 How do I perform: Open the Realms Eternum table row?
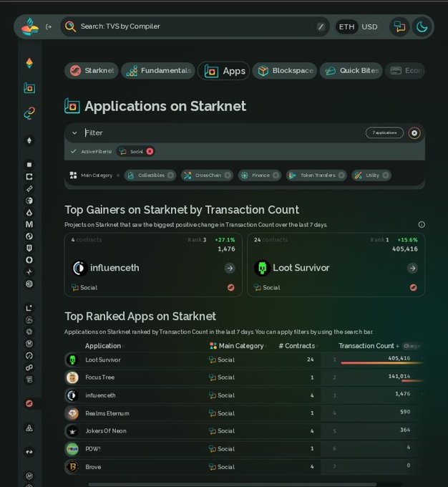pyautogui.click(x=245, y=413)
